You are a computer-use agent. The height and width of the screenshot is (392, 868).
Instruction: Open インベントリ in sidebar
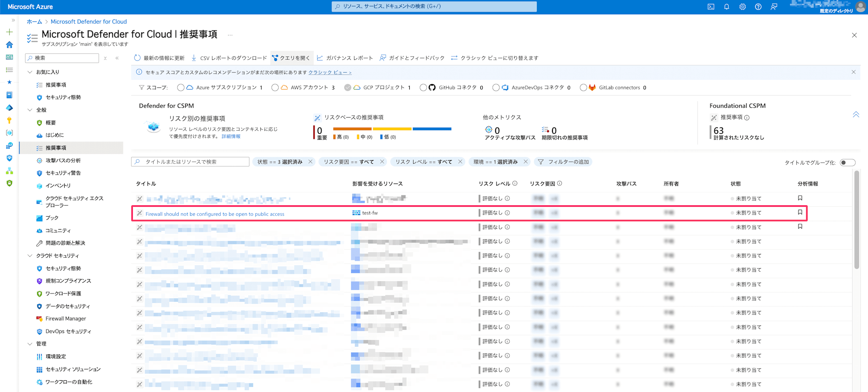58,185
